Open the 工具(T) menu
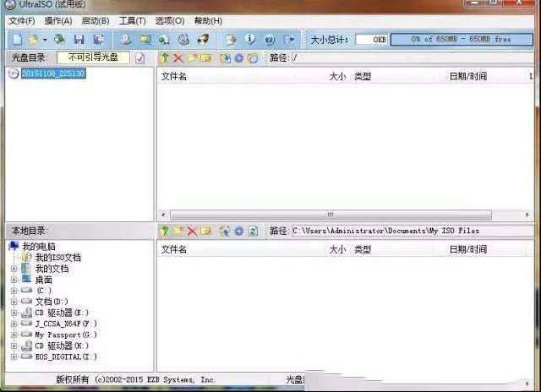This screenshot has height=392, width=541. tap(132, 21)
